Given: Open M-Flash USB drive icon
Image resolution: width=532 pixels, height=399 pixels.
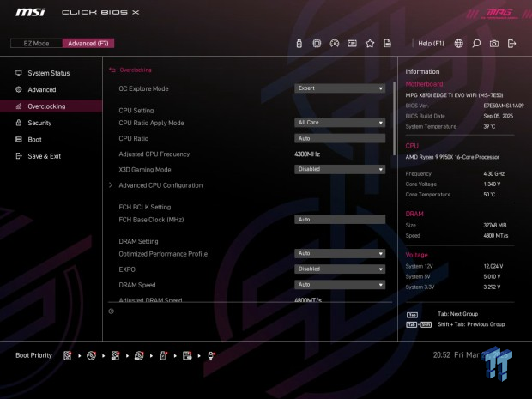Looking at the screenshot, I should click(299, 44).
